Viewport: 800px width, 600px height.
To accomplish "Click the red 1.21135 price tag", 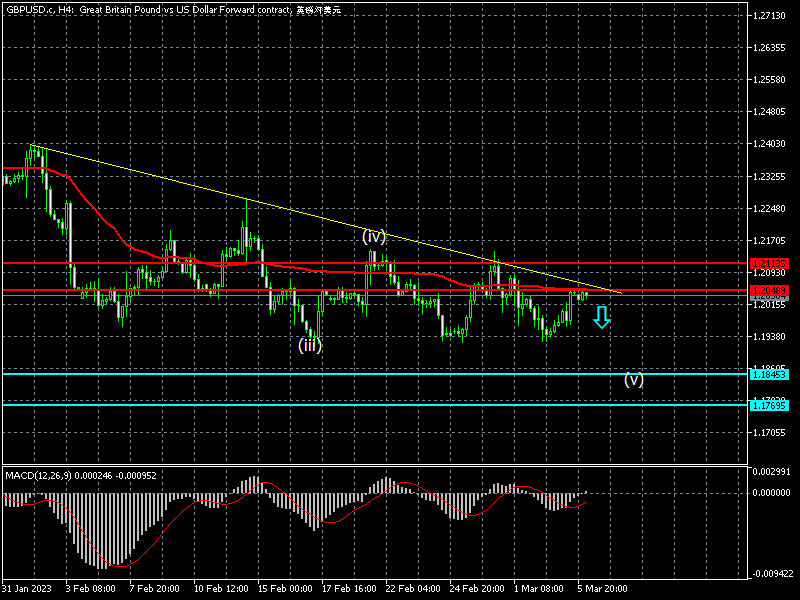I will 769,263.
